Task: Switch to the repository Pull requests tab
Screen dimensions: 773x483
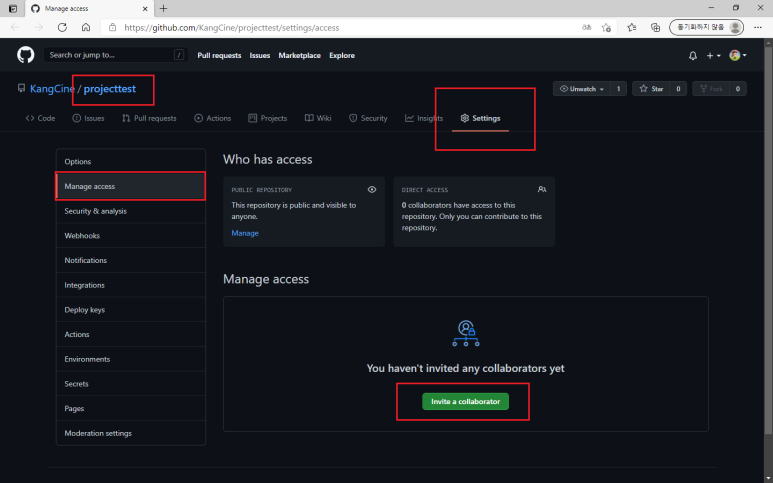Action: point(149,118)
